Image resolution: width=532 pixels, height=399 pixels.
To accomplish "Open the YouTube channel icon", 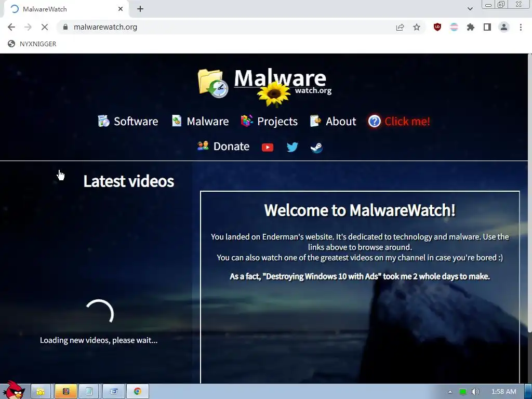I will (268, 147).
